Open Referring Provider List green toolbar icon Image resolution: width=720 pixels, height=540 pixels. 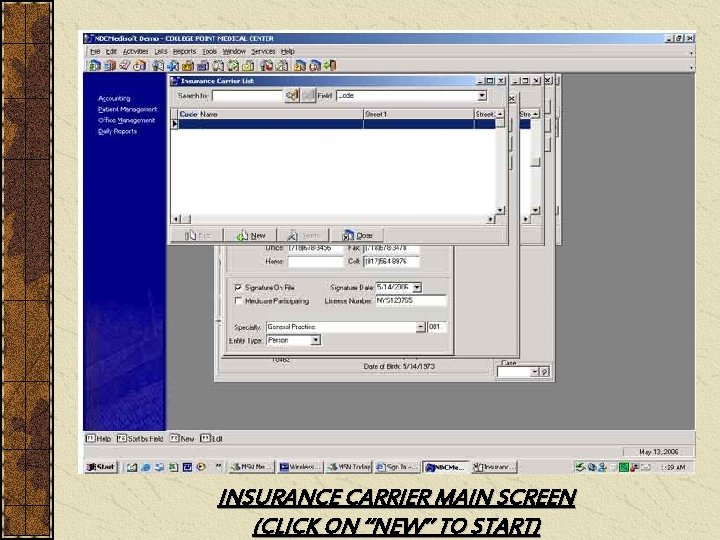[x=233, y=66]
